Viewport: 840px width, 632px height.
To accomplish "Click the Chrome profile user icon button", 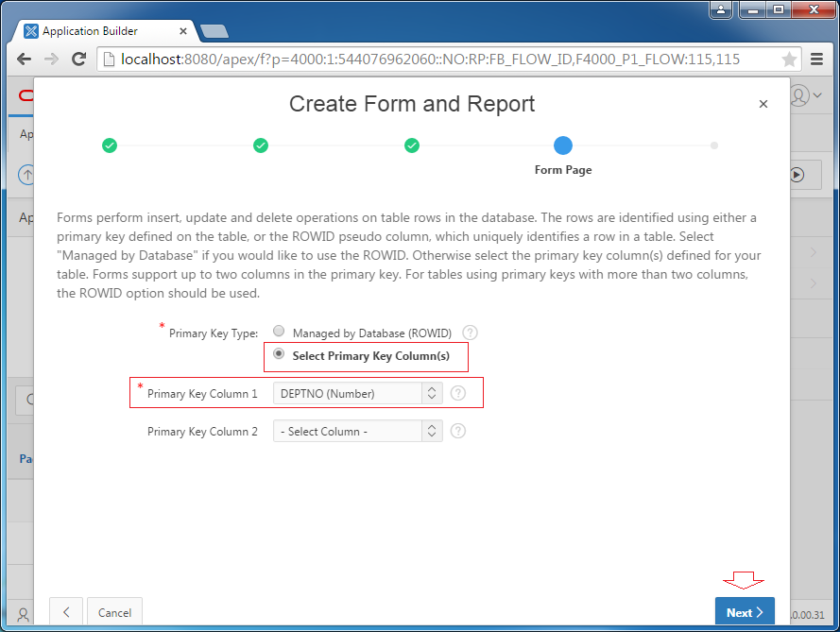I will coord(721,9).
